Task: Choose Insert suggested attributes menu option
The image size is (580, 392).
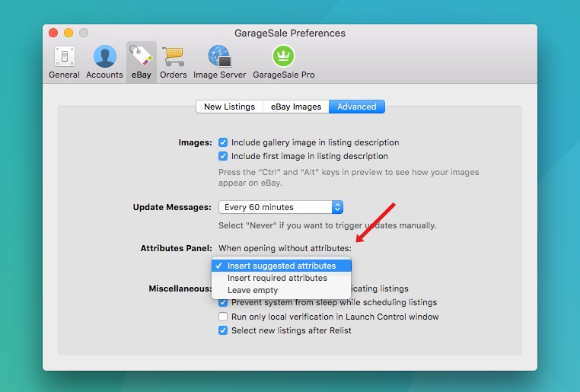Action: tap(282, 266)
